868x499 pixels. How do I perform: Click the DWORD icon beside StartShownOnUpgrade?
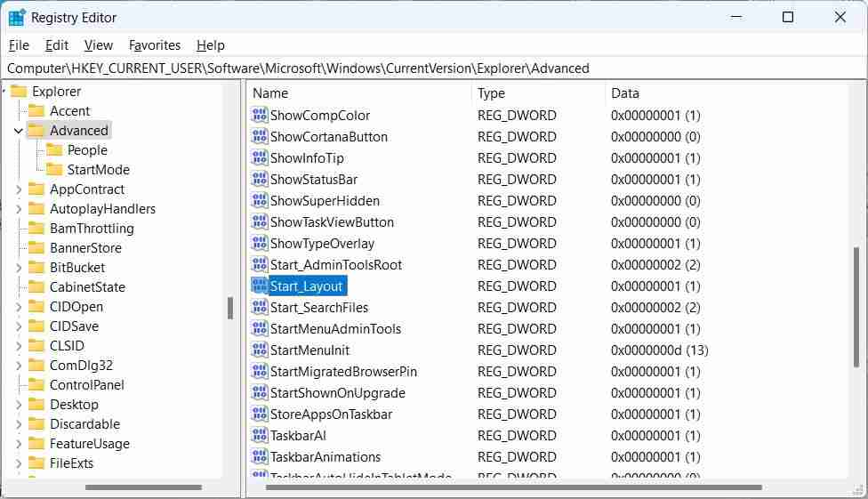260,392
